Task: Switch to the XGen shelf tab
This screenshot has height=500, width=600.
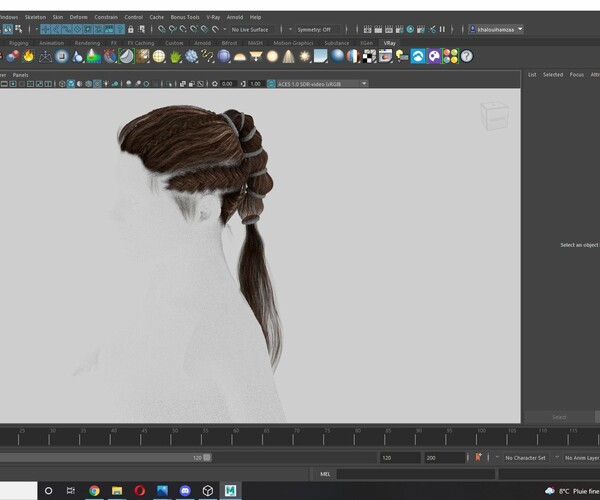Action: pos(366,43)
